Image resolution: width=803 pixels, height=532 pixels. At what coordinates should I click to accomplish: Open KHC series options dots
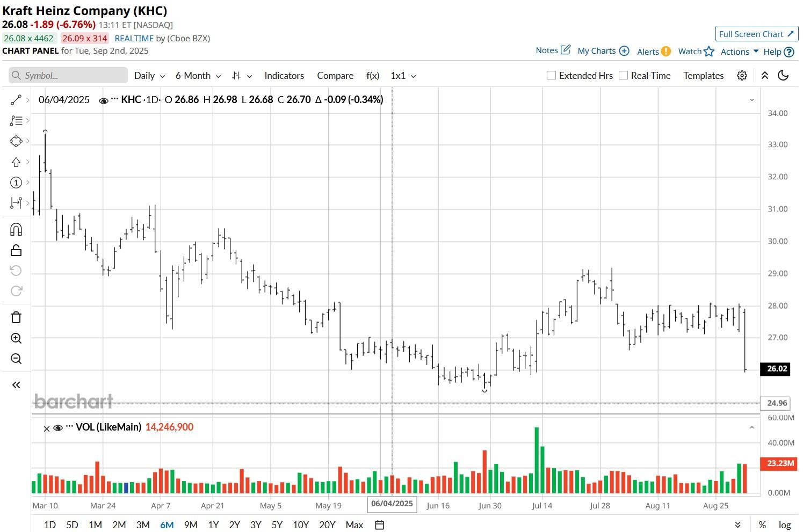(114, 100)
